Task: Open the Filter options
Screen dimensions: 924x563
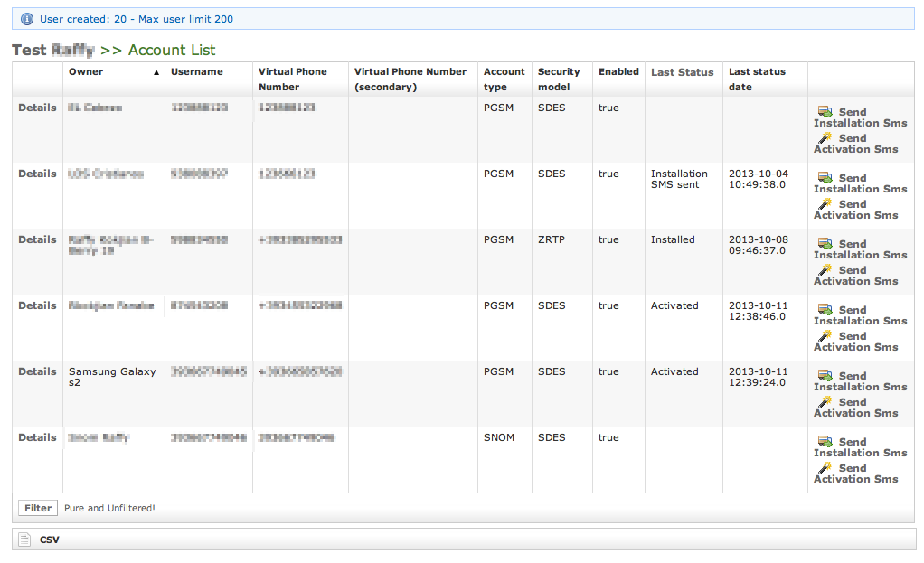Action: pyautogui.click(x=38, y=508)
